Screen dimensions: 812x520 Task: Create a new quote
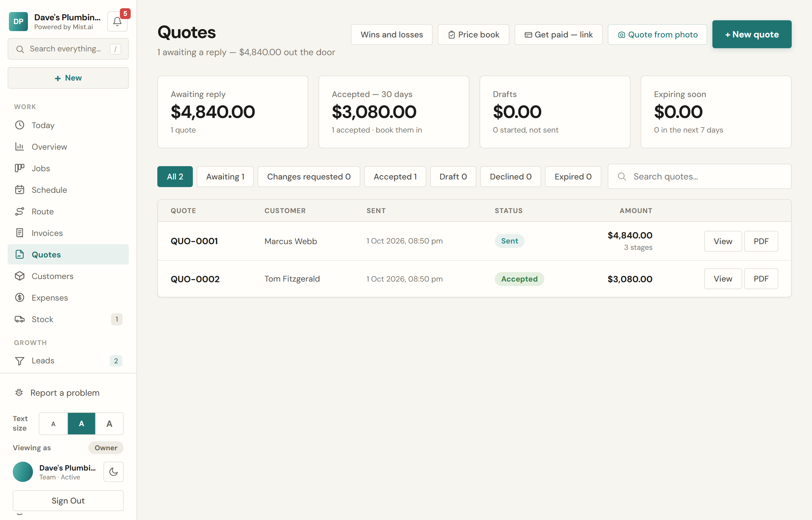[751, 35]
